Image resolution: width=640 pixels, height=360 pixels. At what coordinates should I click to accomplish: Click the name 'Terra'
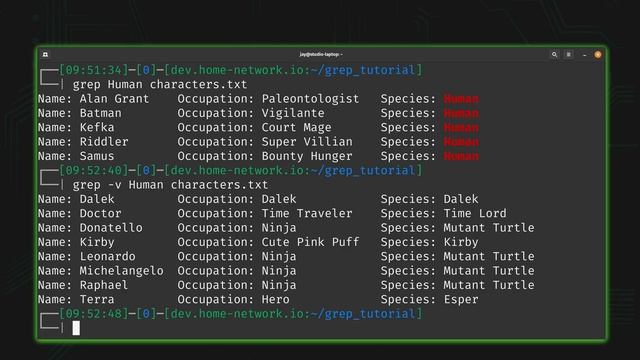97,299
